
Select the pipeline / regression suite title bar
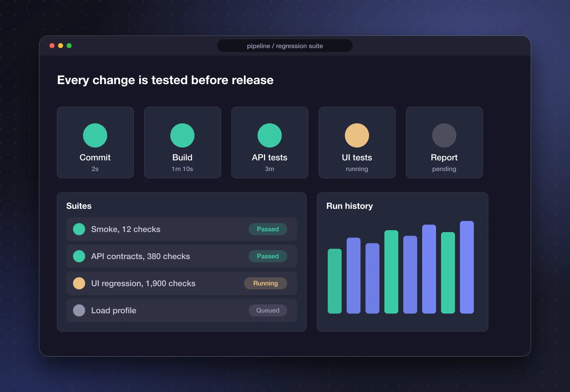[285, 46]
